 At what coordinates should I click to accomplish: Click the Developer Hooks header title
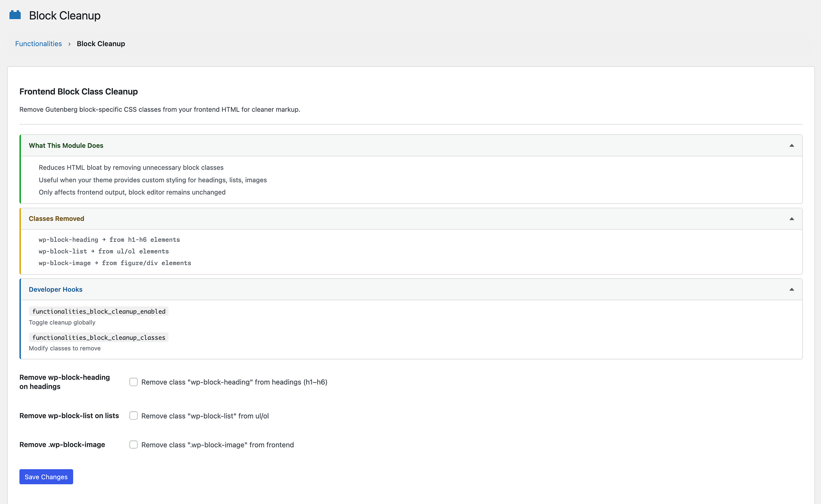pos(55,290)
